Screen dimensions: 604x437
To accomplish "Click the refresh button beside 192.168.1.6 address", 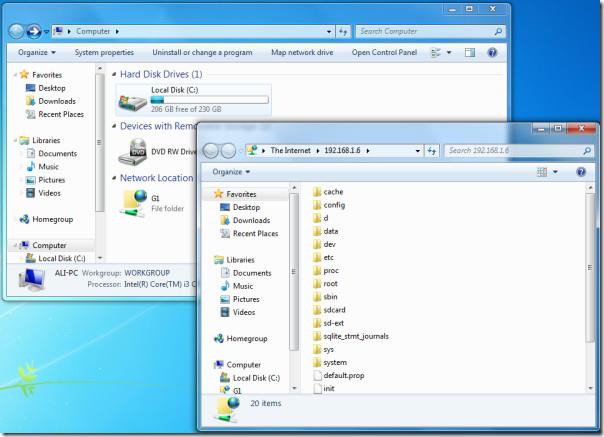I will click(x=432, y=150).
